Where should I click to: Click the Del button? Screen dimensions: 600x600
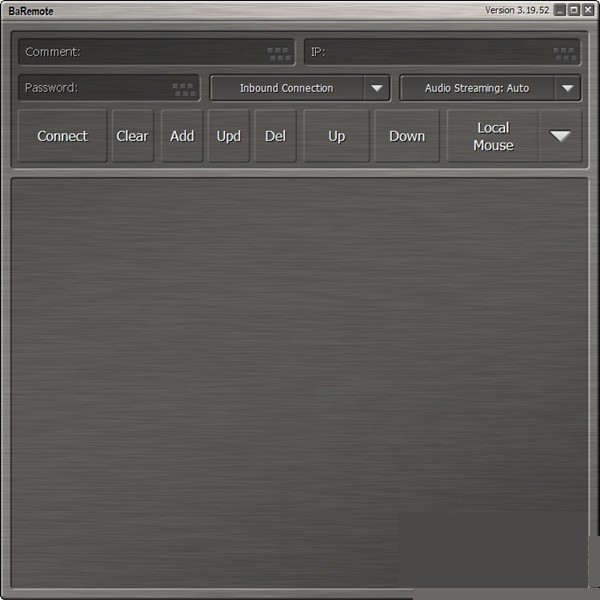click(275, 136)
